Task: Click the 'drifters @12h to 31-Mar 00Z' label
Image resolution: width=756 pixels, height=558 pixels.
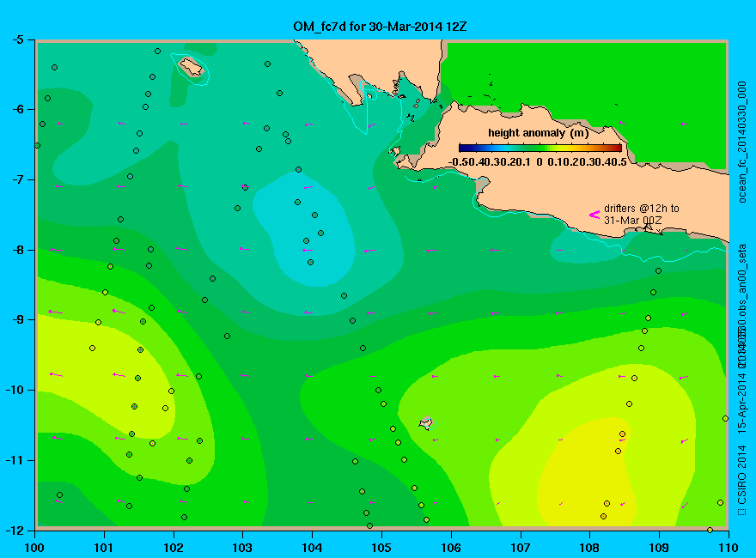Action: click(x=641, y=214)
